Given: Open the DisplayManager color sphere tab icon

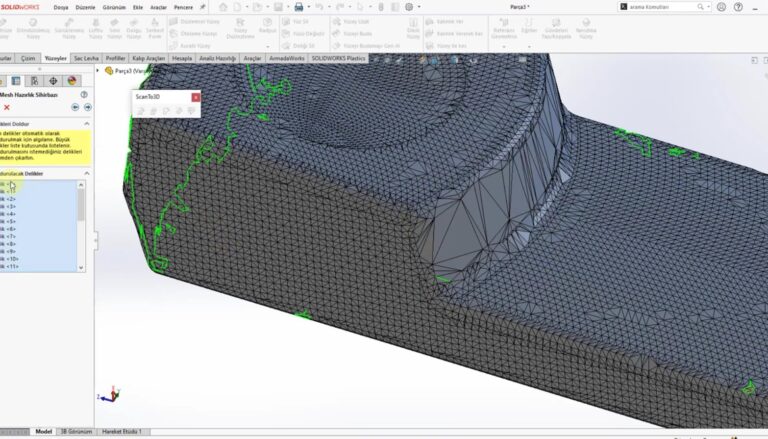Looking at the screenshot, I should 71,80.
